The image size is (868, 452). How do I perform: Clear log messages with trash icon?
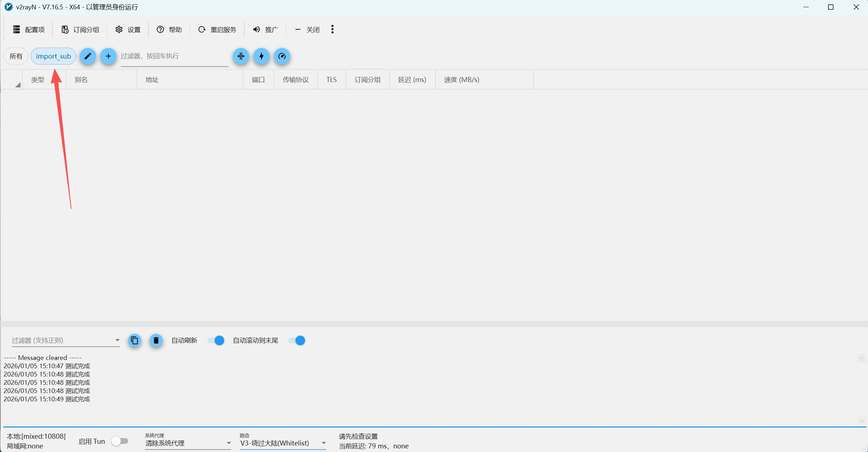pos(156,340)
